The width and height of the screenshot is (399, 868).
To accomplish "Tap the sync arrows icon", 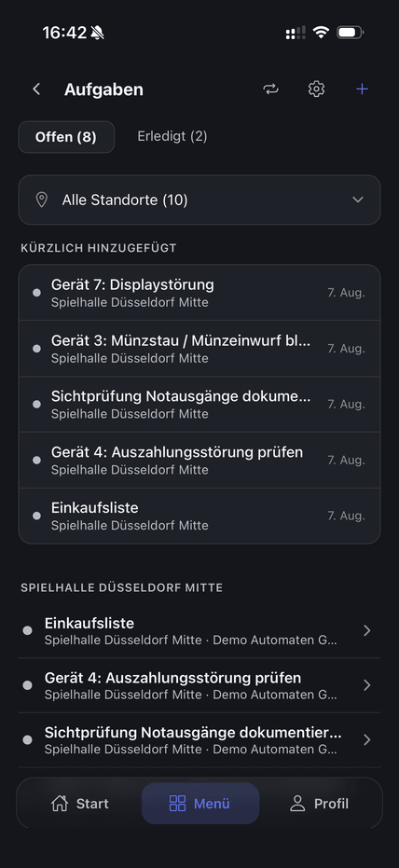I will pos(270,90).
